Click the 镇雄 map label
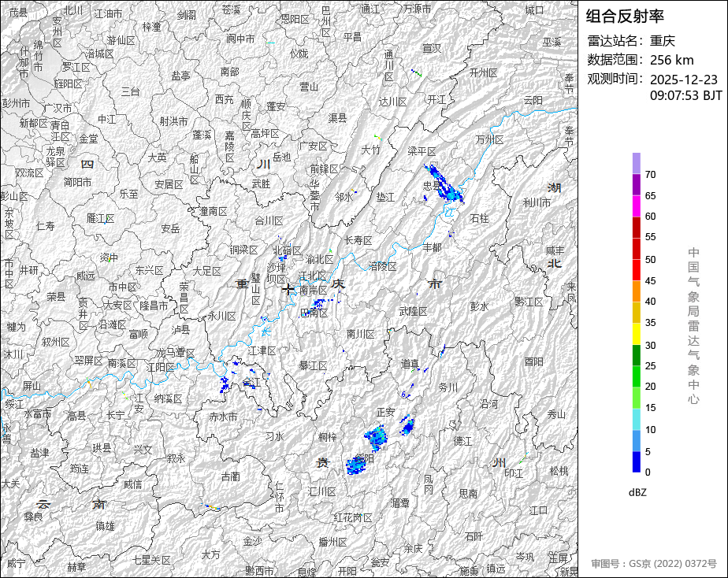 (x=105, y=526)
